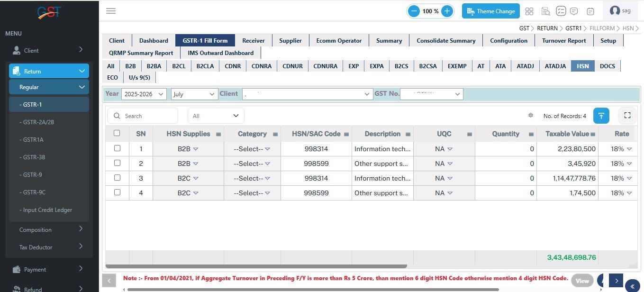
Task: Click the Theme Change button
Action: pyautogui.click(x=490, y=11)
